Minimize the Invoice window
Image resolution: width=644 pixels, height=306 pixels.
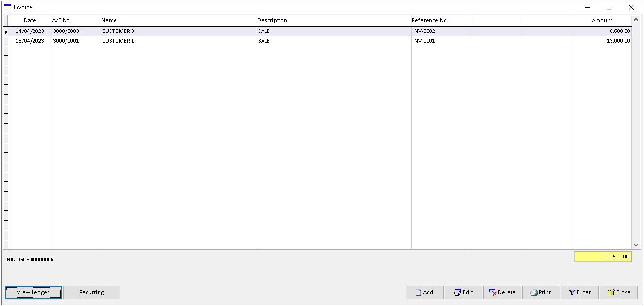click(587, 7)
